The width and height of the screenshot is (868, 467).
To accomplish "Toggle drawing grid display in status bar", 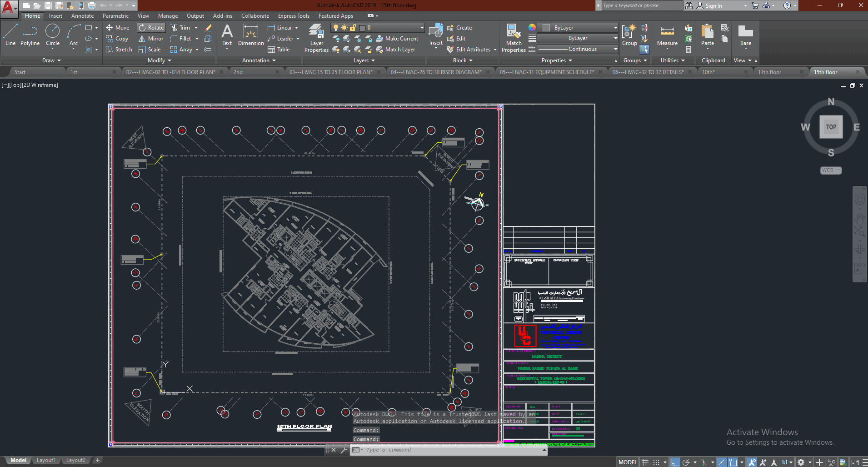I will pyautogui.click(x=645, y=462).
